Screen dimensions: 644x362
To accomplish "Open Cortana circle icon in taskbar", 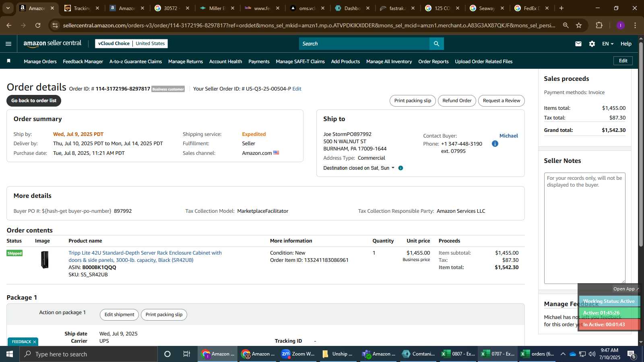I will coord(167,354).
